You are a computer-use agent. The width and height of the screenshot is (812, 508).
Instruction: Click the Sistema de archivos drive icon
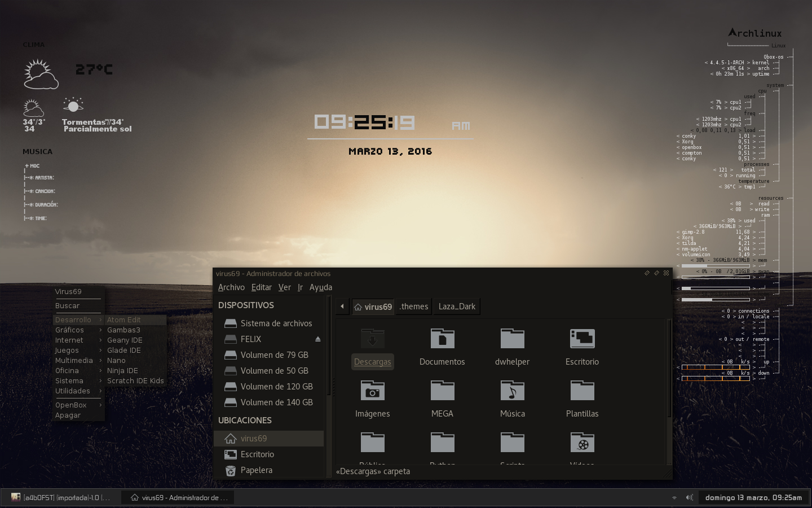coord(230,323)
